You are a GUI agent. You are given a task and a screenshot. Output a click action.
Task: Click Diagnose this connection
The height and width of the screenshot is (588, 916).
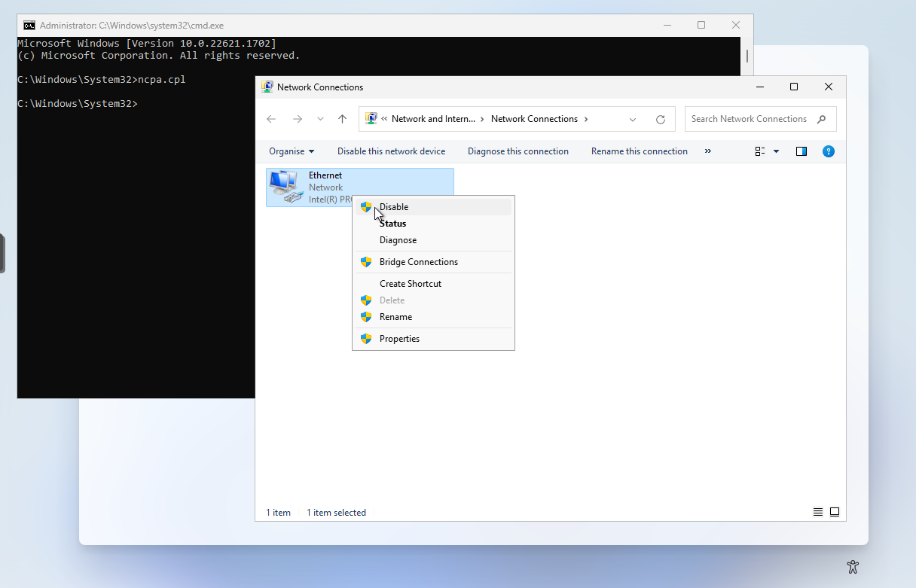[518, 151]
